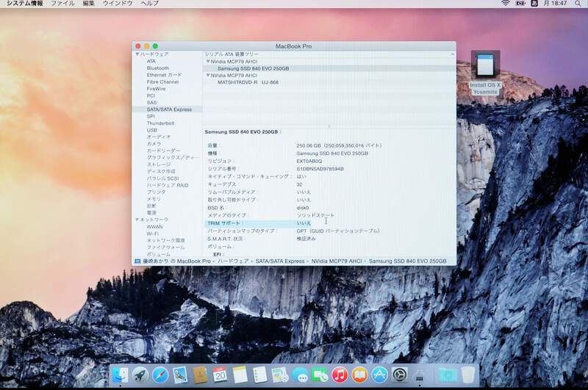
Task: Select WWAN under network section
Action: 154,227
